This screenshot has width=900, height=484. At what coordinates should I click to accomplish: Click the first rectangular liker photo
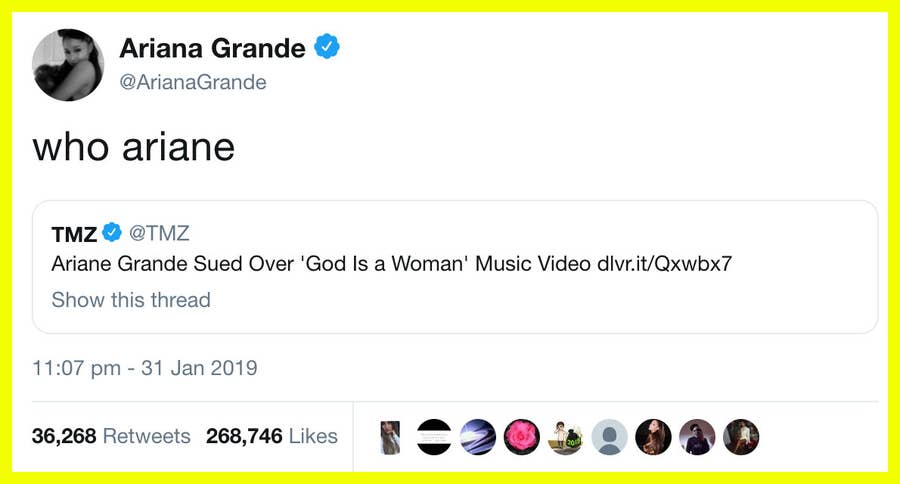pos(390,437)
